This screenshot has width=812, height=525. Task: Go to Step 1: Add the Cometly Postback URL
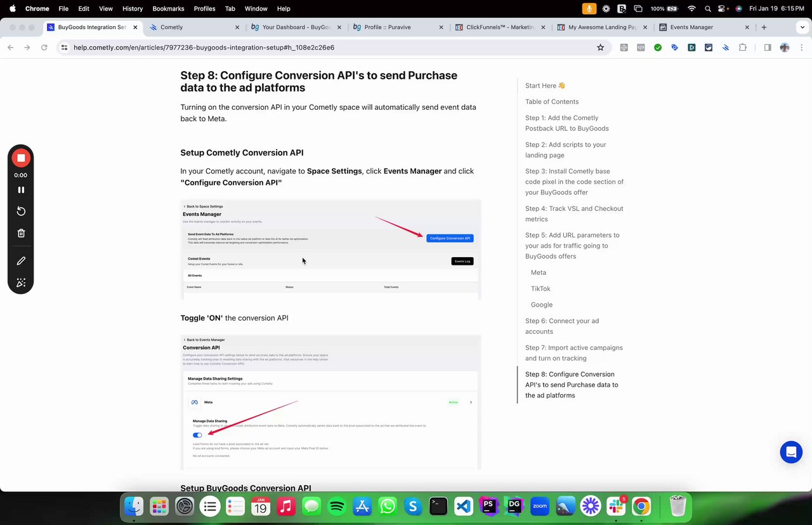click(x=566, y=123)
